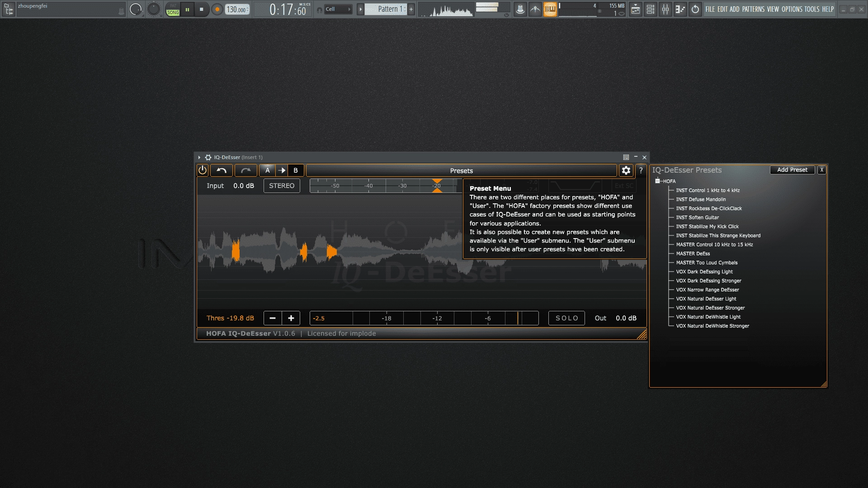Toggle IQ-DeEsser power bypass button
Image resolution: width=868 pixels, height=488 pixels.
(203, 170)
